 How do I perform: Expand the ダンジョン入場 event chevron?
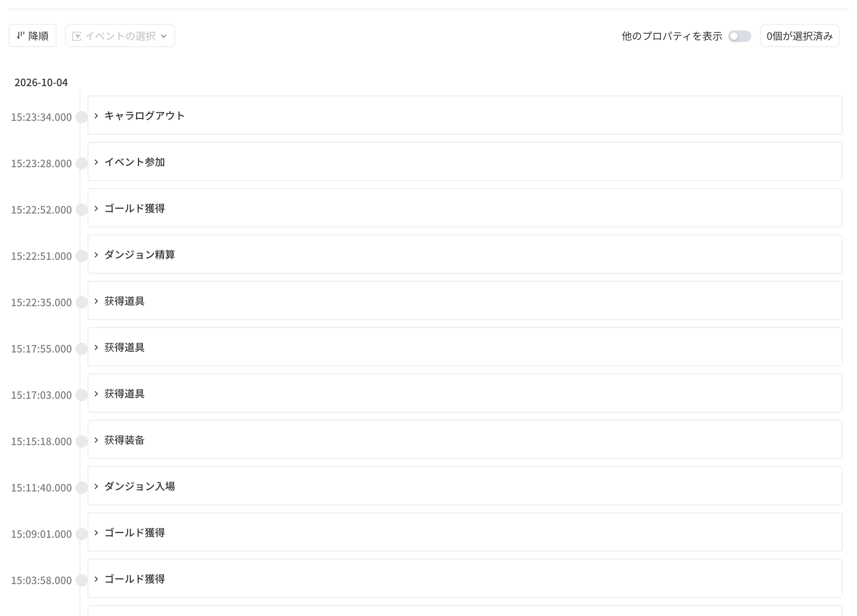click(96, 486)
